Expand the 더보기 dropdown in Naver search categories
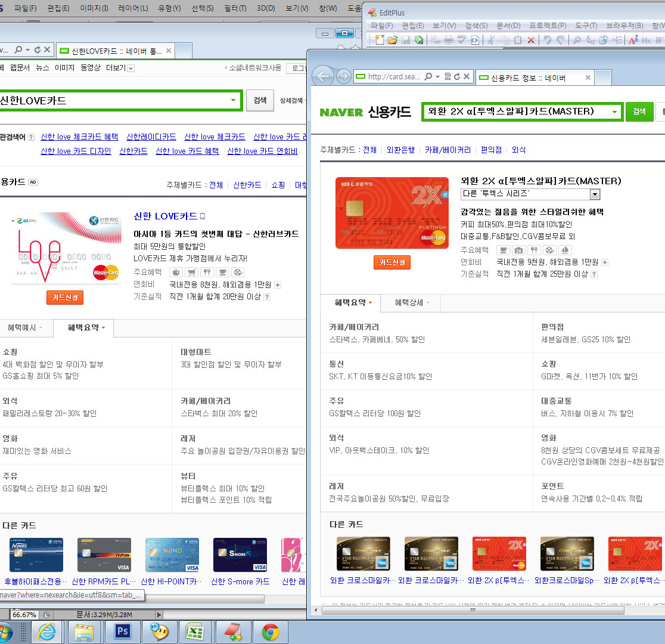 (x=131, y=68)
